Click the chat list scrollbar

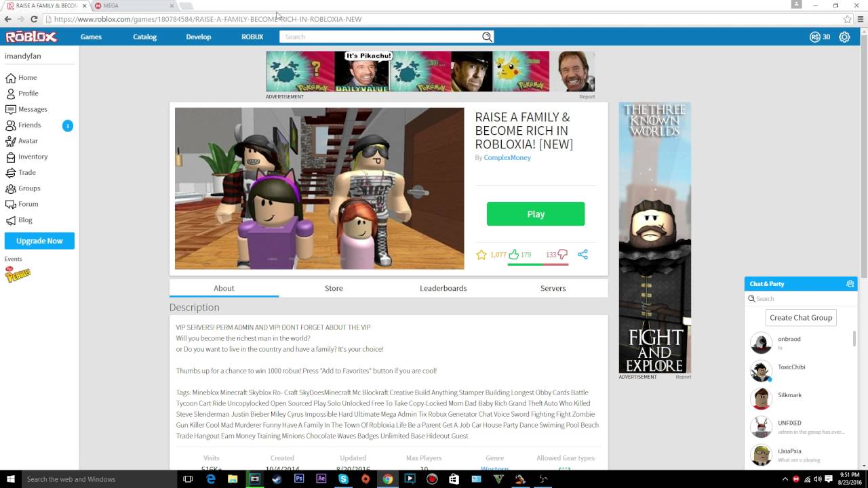(854, 338)
